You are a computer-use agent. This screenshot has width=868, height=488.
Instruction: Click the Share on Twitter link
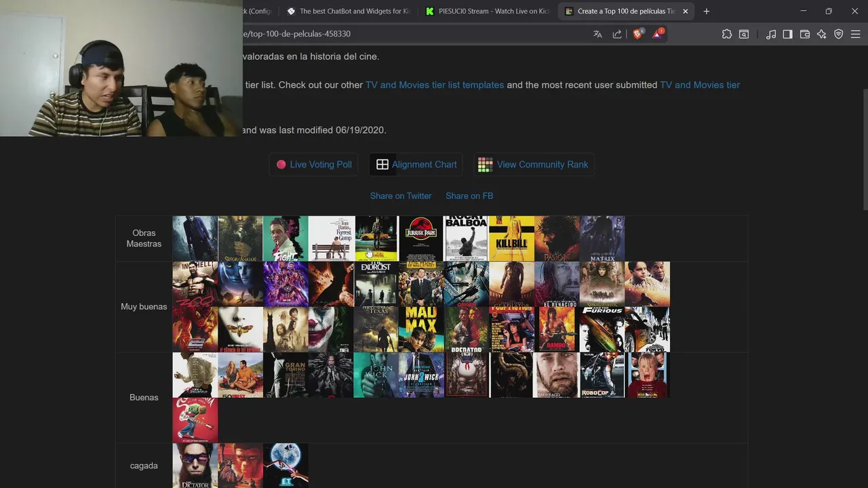401,196
